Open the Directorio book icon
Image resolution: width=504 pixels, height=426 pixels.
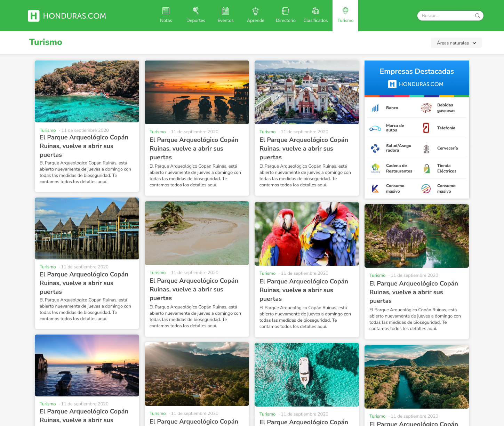[286, 11]
